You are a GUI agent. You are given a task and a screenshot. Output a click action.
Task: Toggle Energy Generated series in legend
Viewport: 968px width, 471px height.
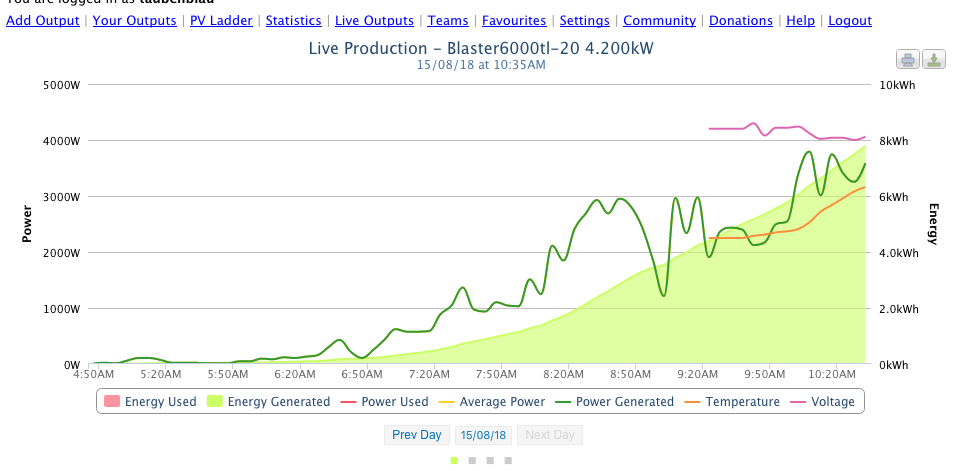click(x=269, y=402)
